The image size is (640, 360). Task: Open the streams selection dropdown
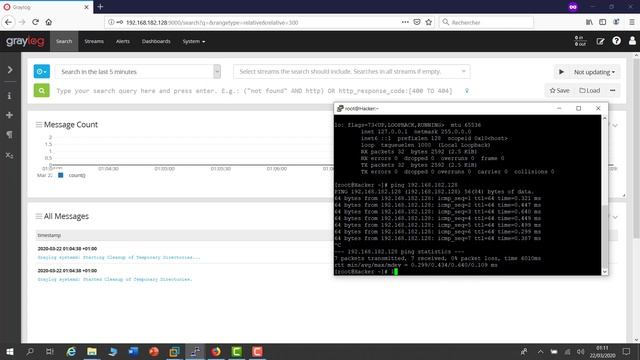pyautogui.click(x=352, y=71)
